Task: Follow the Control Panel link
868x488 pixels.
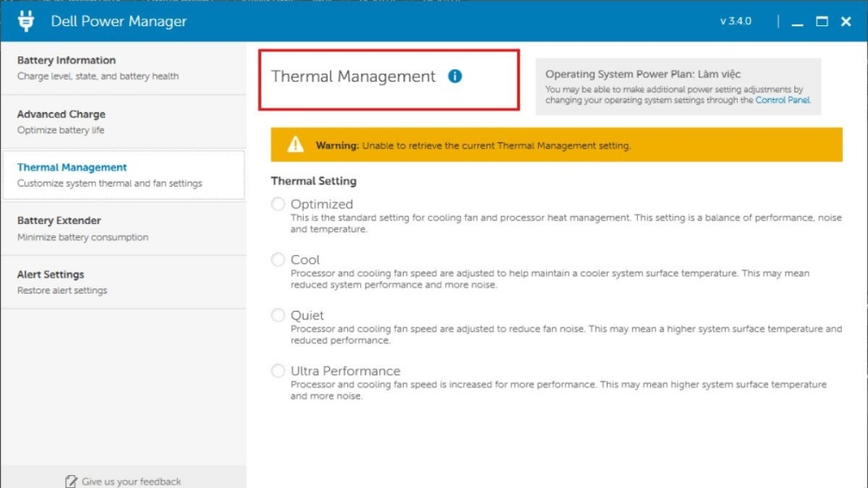Action: tap(782, 101)
